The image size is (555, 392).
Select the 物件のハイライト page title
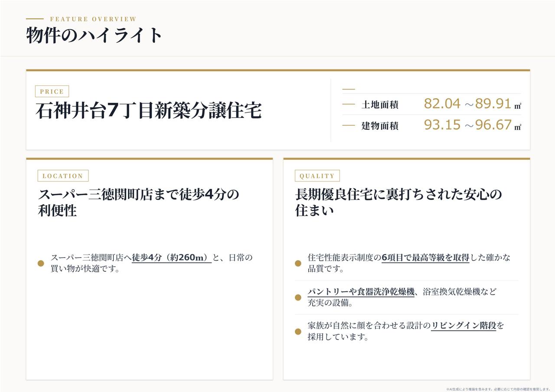pyautogui.click(x=95, y=35)
